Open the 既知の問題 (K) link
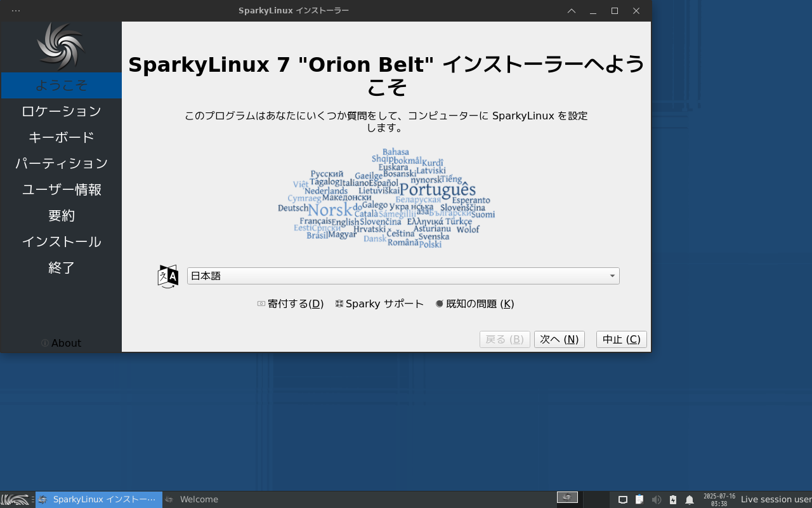This screenshot has width=812, height=508. click(475, 304)
